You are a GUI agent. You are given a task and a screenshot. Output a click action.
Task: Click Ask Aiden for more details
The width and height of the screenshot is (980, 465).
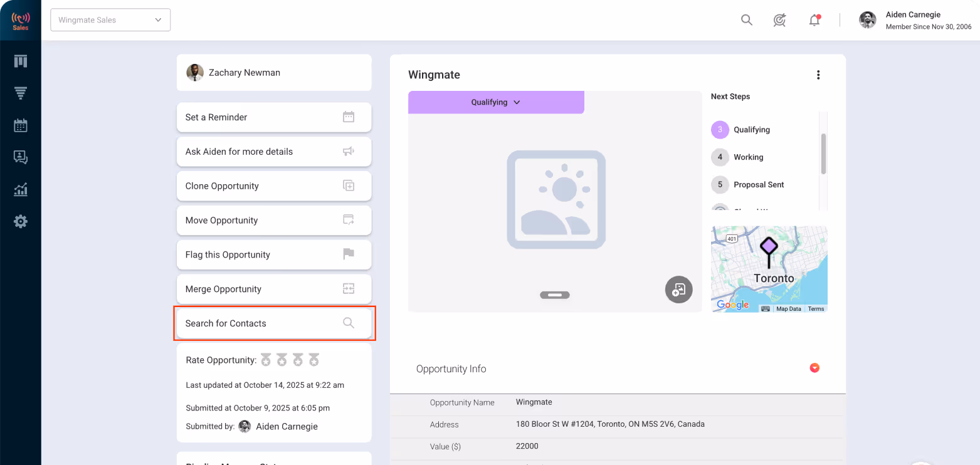pos(274,152)
